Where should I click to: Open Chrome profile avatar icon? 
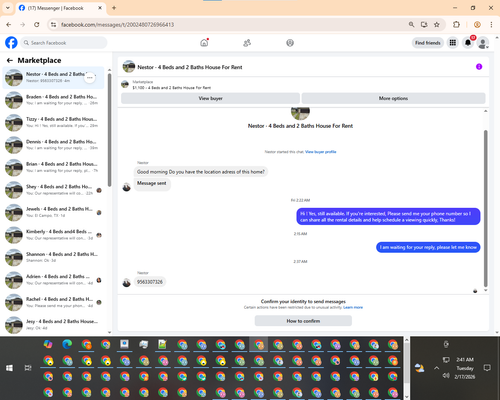pyautogui.click(x=477, y=24)
